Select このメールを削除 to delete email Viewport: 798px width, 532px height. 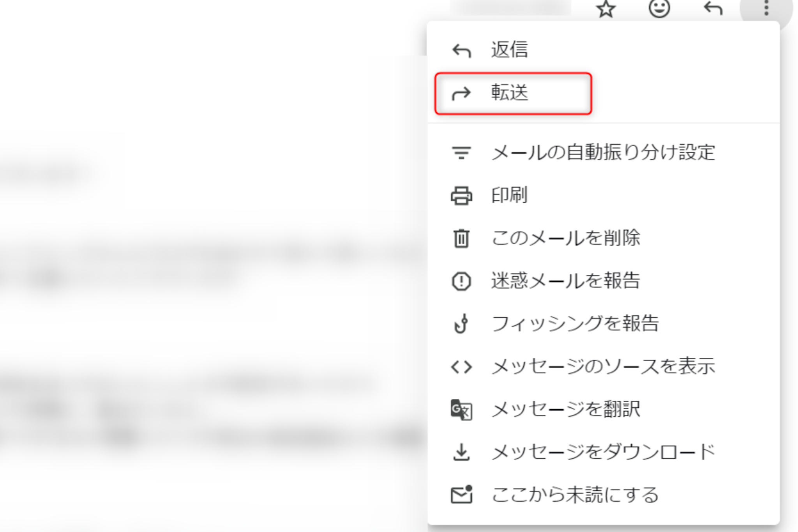565,238
